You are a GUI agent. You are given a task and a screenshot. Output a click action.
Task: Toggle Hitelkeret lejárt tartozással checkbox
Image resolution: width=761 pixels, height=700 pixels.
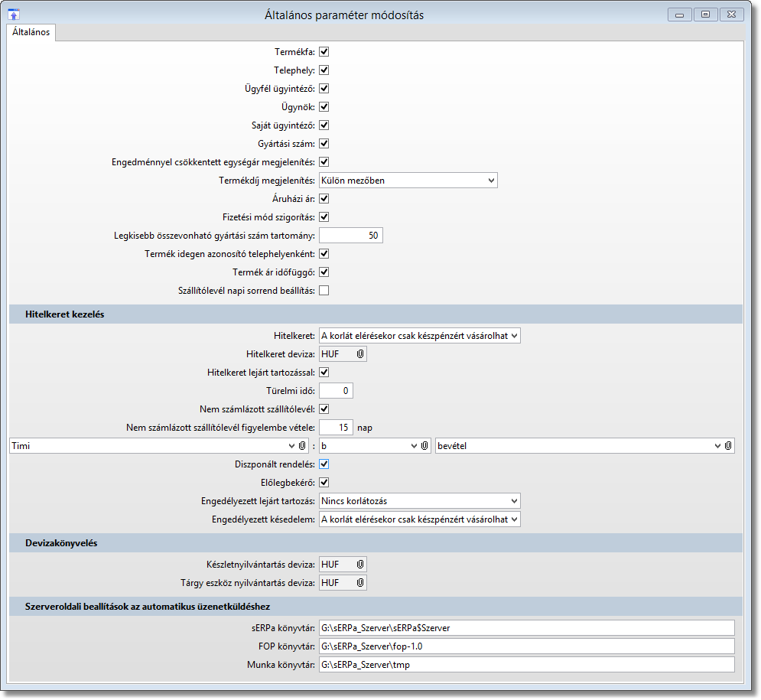pyautogui.click(x=324, y=373)
